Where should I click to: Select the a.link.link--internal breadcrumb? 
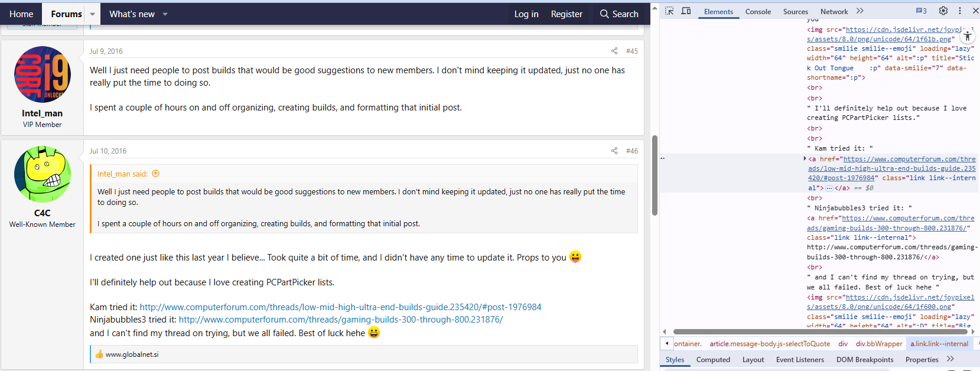coord(939,344)
